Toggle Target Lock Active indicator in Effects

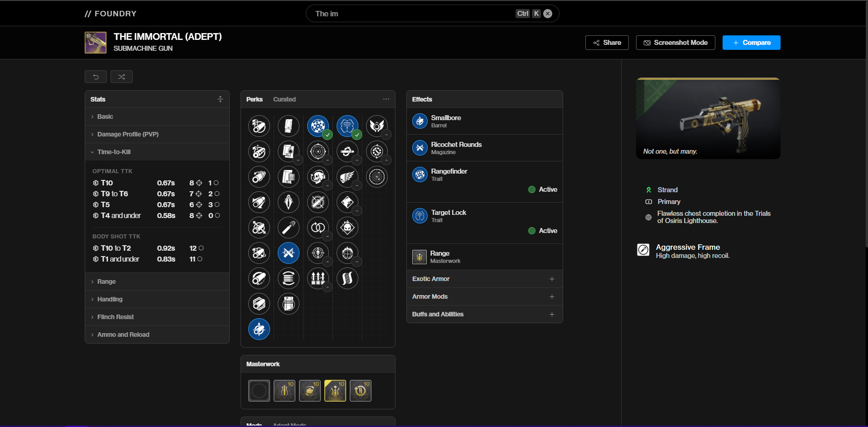[543, 231]
